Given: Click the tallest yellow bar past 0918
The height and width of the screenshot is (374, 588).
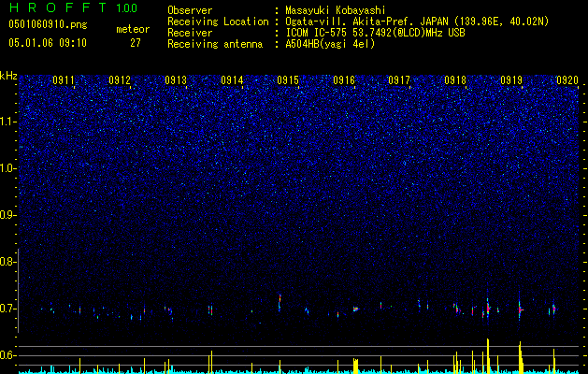Looking at the screenshot, I should pos(488,356).
